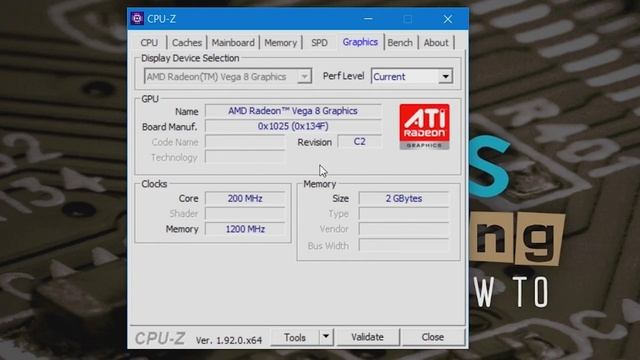Click the Core clock value 200 MHz
640x360 pixels.
(x=245, y=198)
